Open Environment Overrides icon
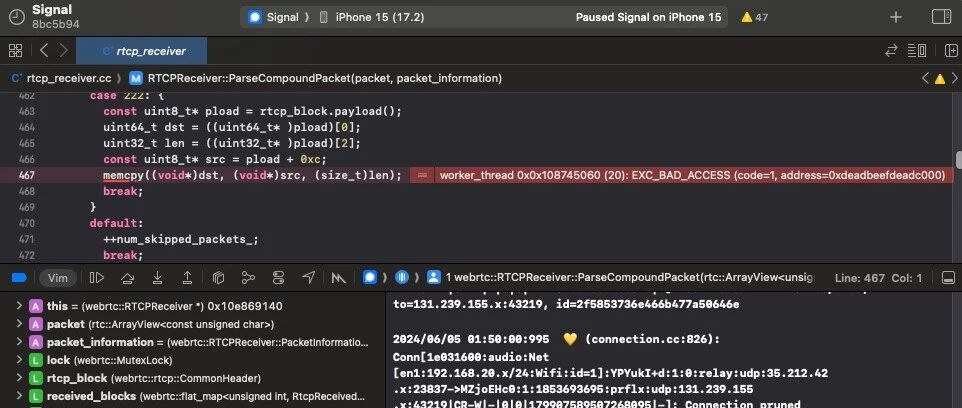This screenshot has width=962, height=408. point(278,278)
